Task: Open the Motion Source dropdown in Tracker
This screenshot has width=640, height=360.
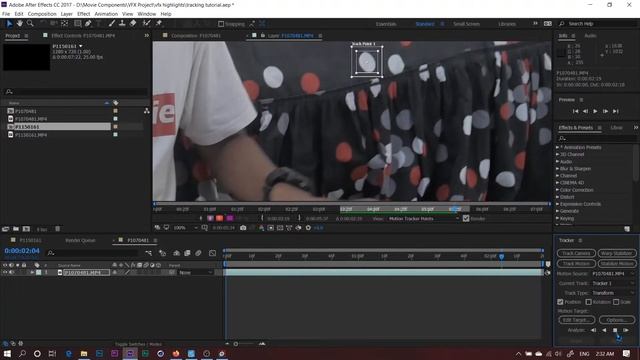Action: (x=613, y=273)
